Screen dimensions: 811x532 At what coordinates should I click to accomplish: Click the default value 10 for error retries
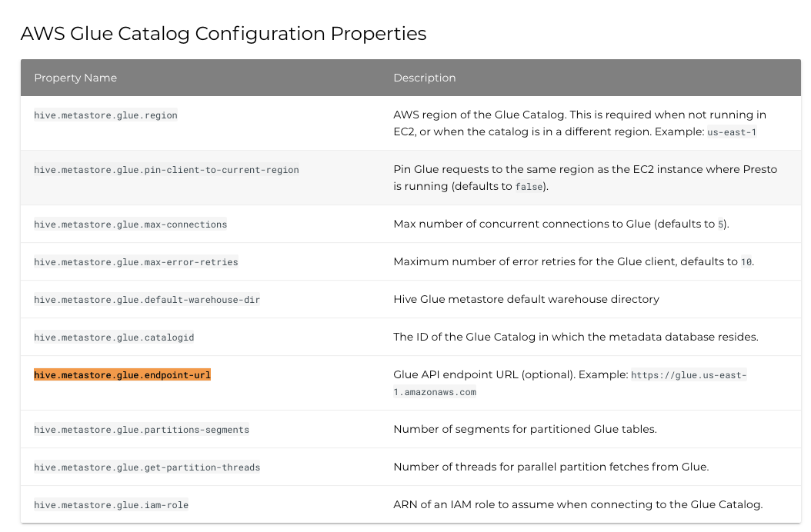tap(746, 262)
